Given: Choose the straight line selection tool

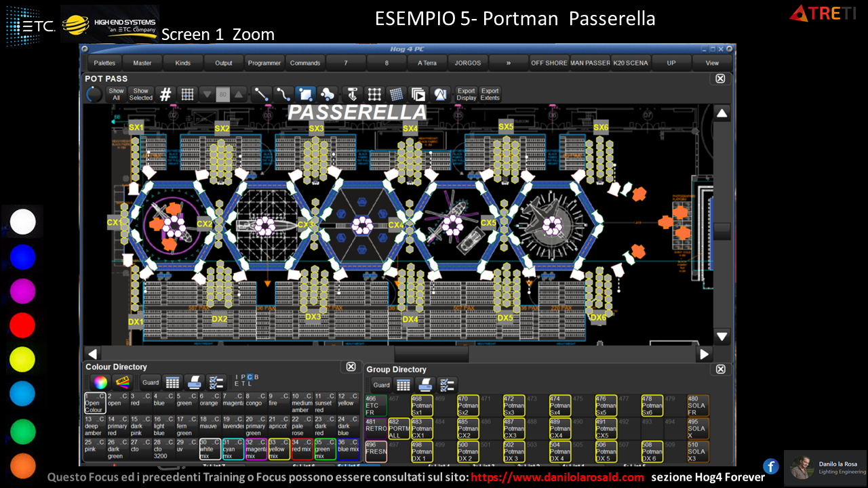Looking at the screenshot, I should pos(261,94).
